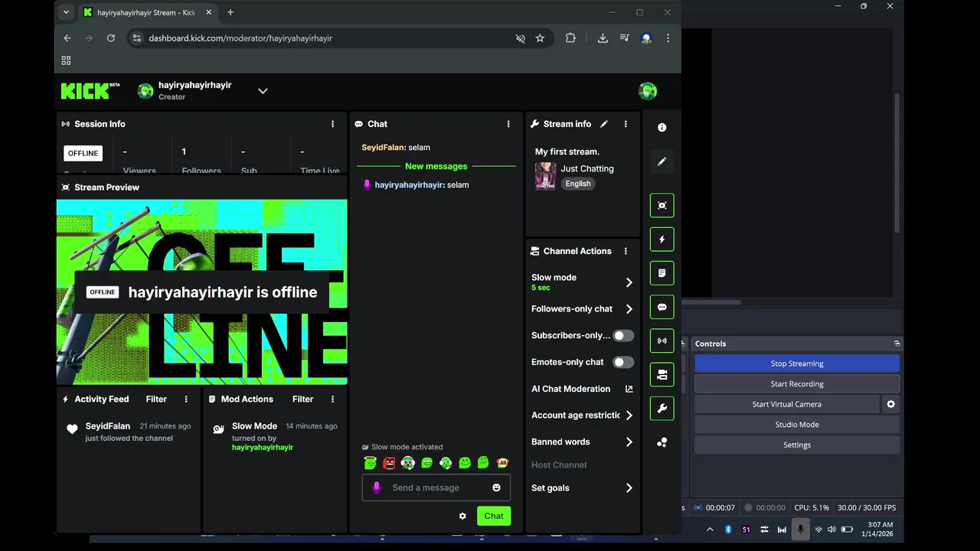Open the apps grid in bookmarks bar
The image size is (980, 551).
click(x=66, y=60)
